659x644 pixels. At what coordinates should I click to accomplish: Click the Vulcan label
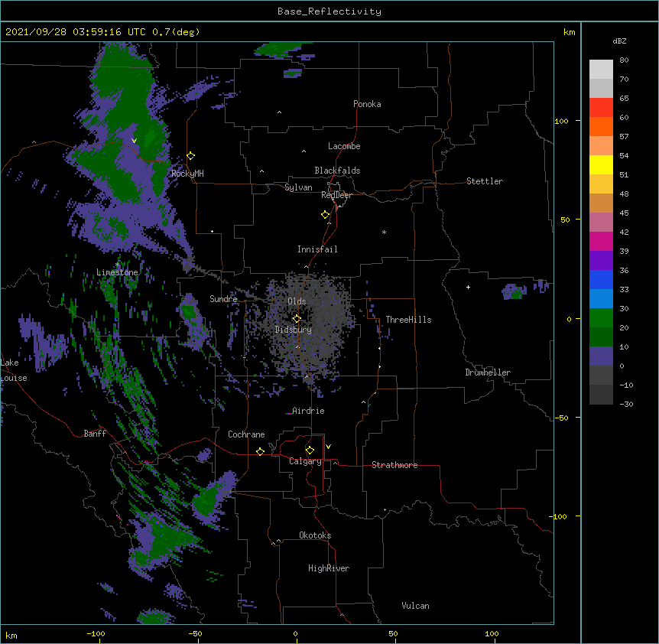coord(415,606)
